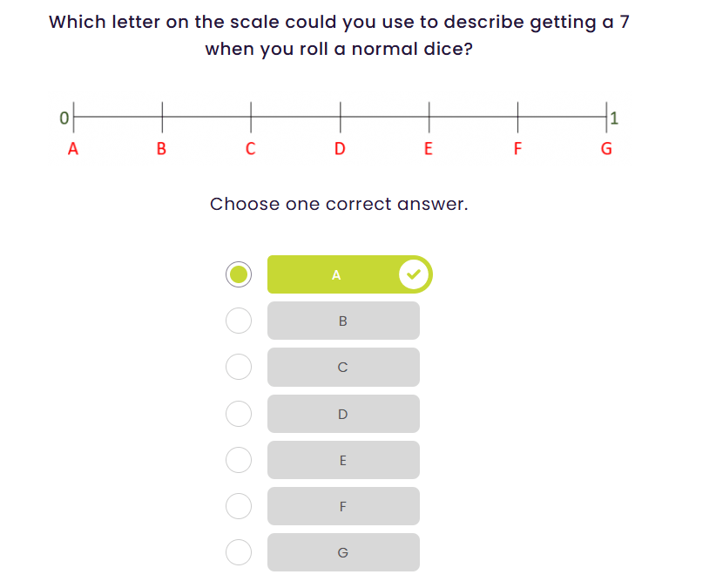Pick the radio button beside answer D
The width and height of the screenshot is (716, 588).
pyautogui.click(x=239, y=413)
